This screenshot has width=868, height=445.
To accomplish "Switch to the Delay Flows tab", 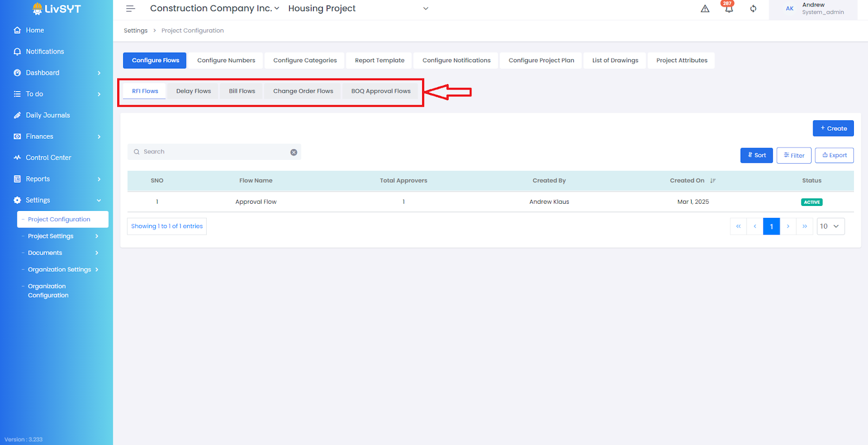I will pos(194,91).
